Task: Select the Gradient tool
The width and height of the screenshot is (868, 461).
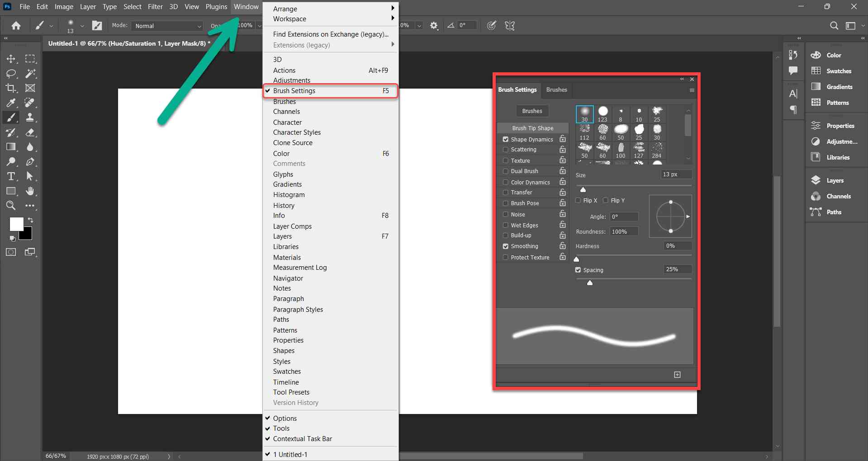Action: [x=11, y=147]
